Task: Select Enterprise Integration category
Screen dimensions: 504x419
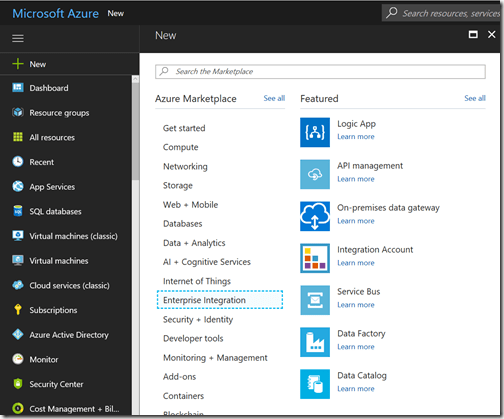Action: [x=220, y=300]
